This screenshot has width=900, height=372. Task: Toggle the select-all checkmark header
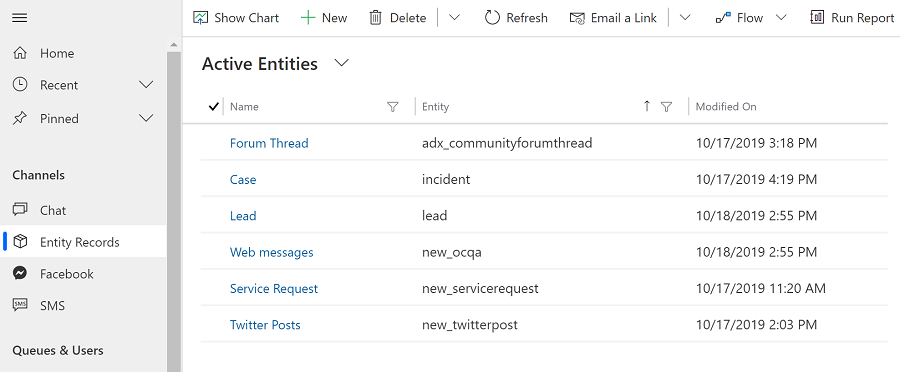tap(214, 106)
